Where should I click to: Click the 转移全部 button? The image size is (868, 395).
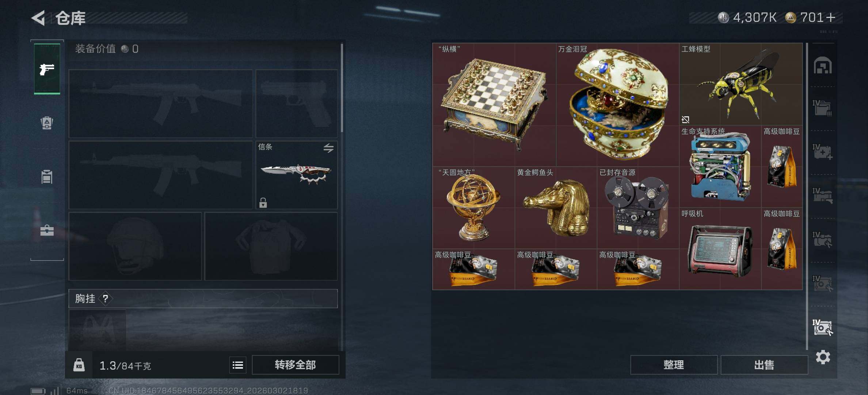click(x=296, y=365)
